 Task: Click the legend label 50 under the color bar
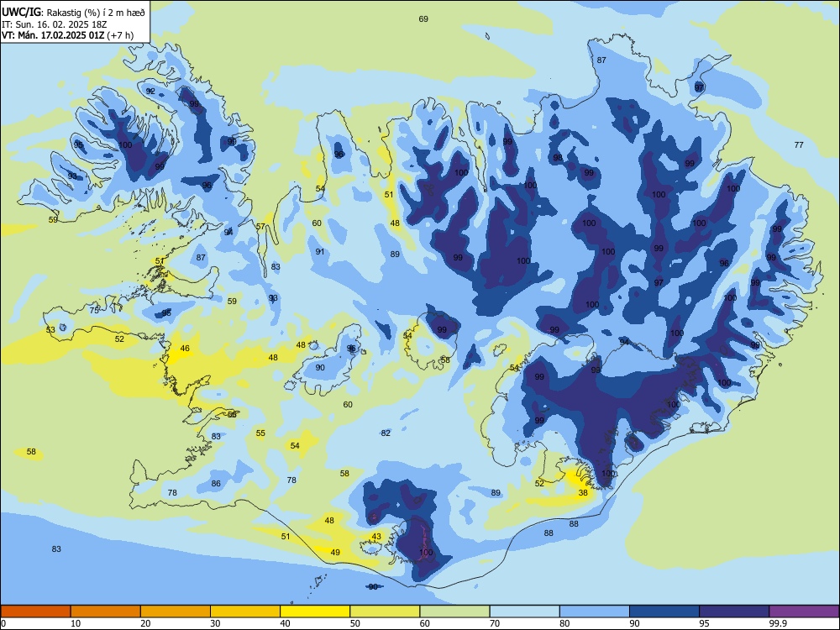tap(354, 623)
